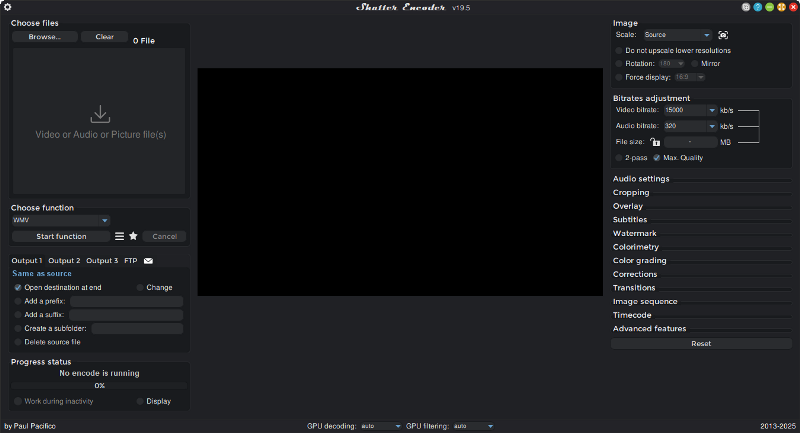Open the WMV function dropdown
This screenshot has width=800, height=433.
point(60,220)
